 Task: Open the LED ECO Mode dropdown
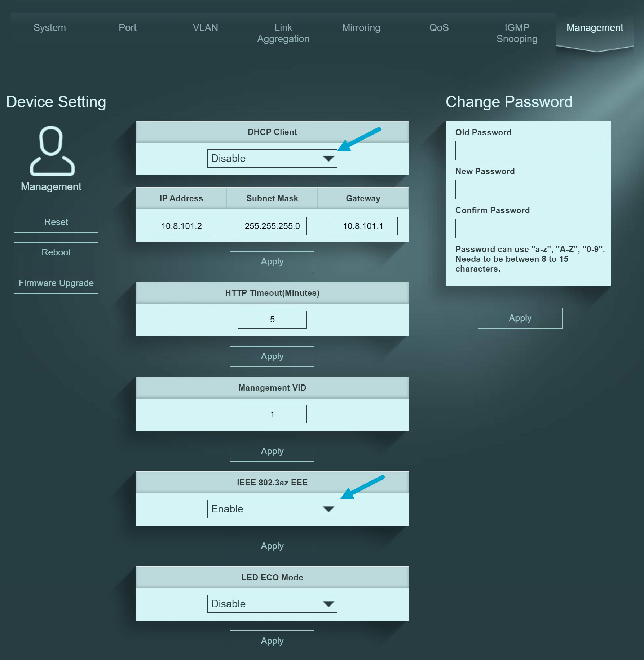pyautogui.click(x=272, y=604)
